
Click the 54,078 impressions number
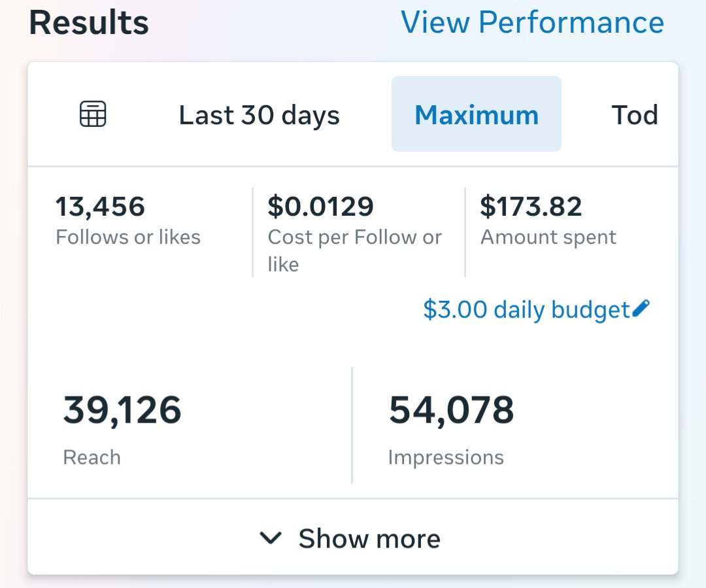pos(451,410)
